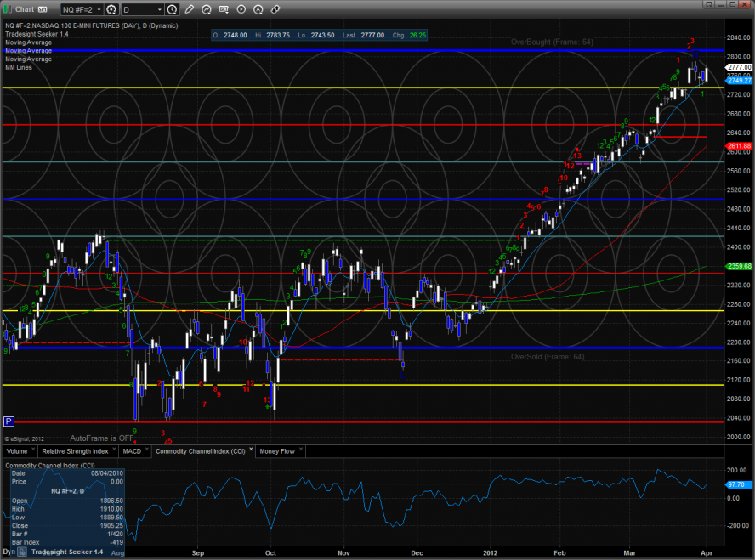Click the circled play icon
The width and height of the screenshot is (755, 560).
pos(241,9)
